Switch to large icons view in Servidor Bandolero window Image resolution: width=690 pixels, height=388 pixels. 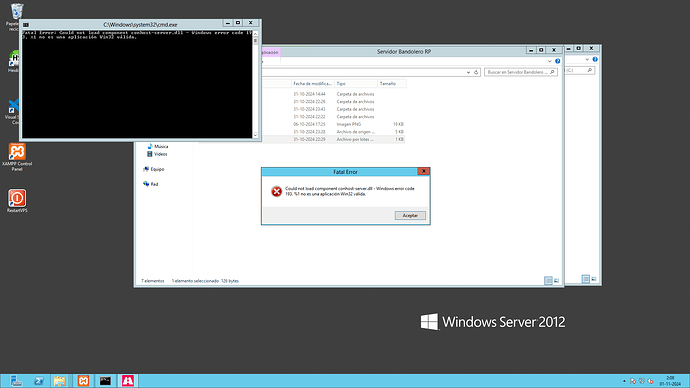click(x=556, y=280)
